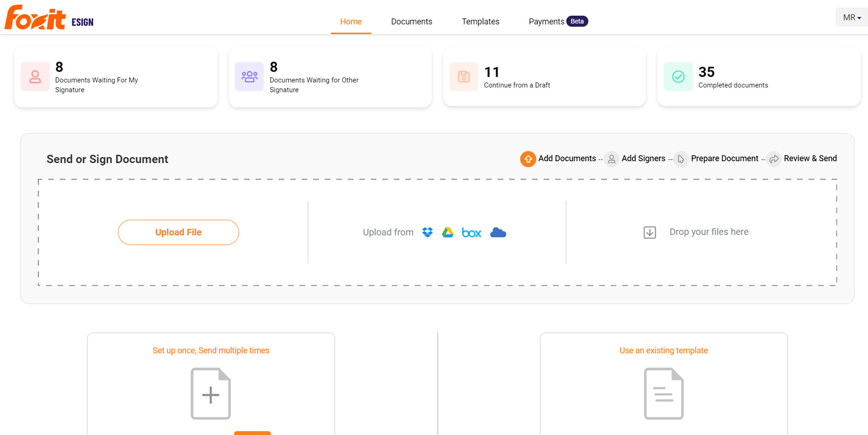Image resolution: width=868 pixels, height=435 pixels.
Task: Upload from Dropbox
Action: point(427,232)
